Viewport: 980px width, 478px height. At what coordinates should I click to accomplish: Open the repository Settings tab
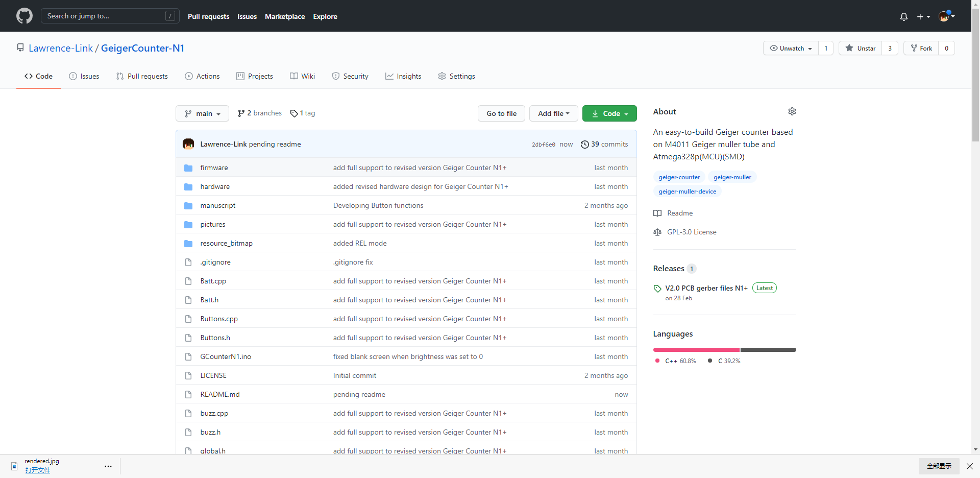[x=456, y=76]
